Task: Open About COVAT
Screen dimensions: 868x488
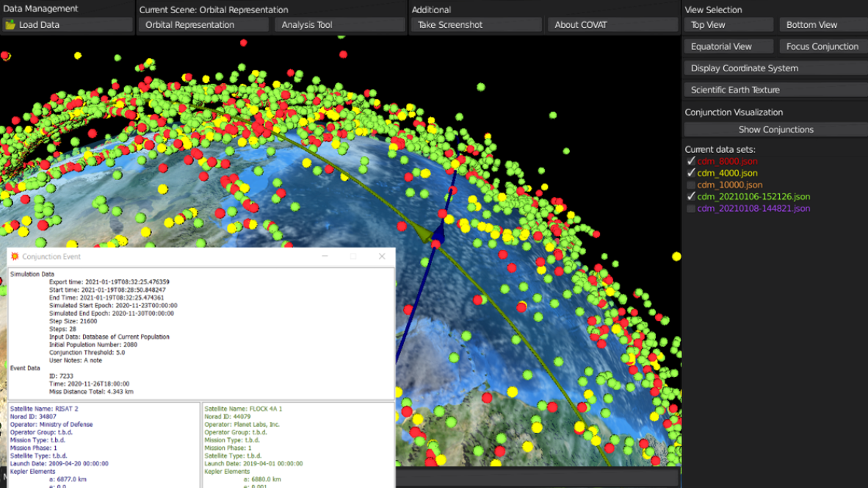Action: coord(612,25)
